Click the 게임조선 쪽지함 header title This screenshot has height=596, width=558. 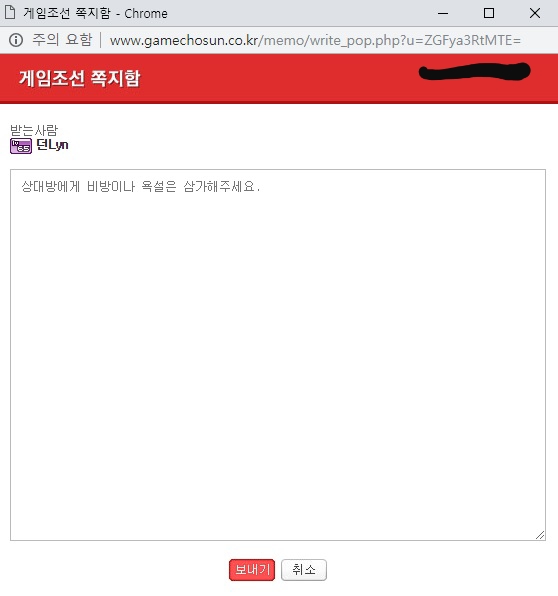(x=80, y=78)
